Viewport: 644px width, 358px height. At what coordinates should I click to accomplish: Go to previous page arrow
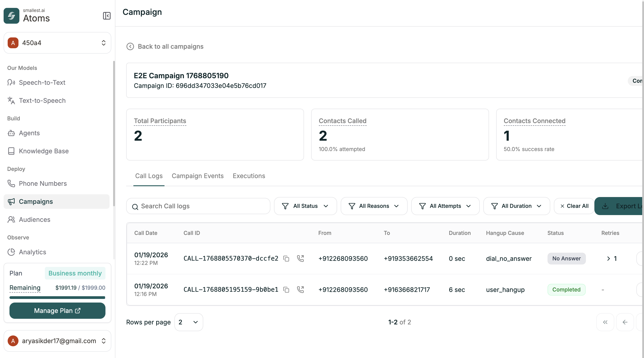[625, 322]
